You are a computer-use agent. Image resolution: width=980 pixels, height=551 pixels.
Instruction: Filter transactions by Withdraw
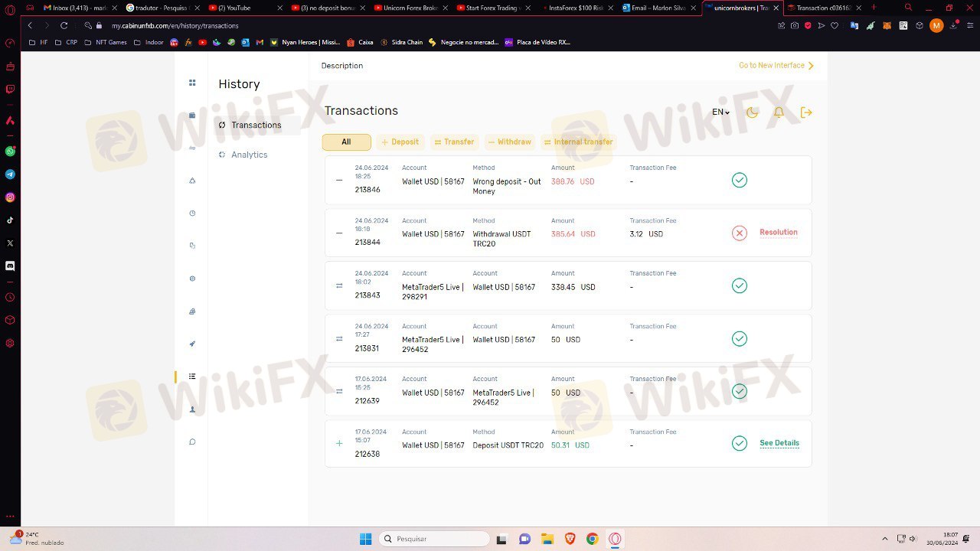point(509,142)
